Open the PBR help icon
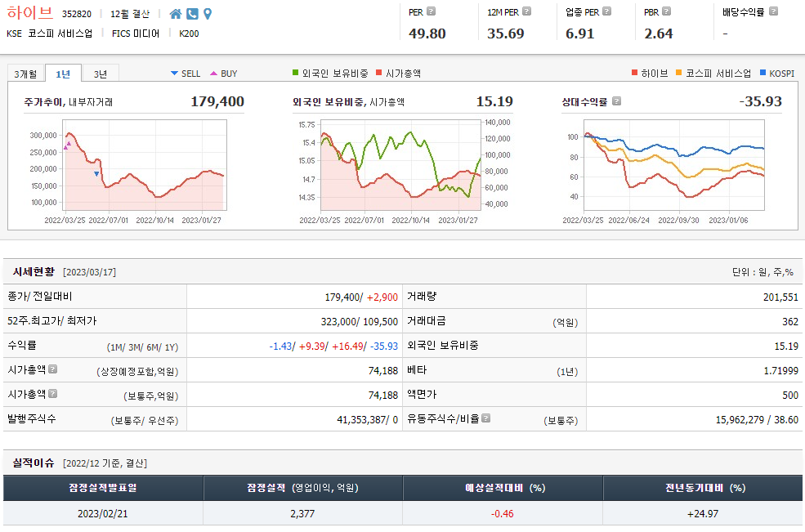 [666, 11]
